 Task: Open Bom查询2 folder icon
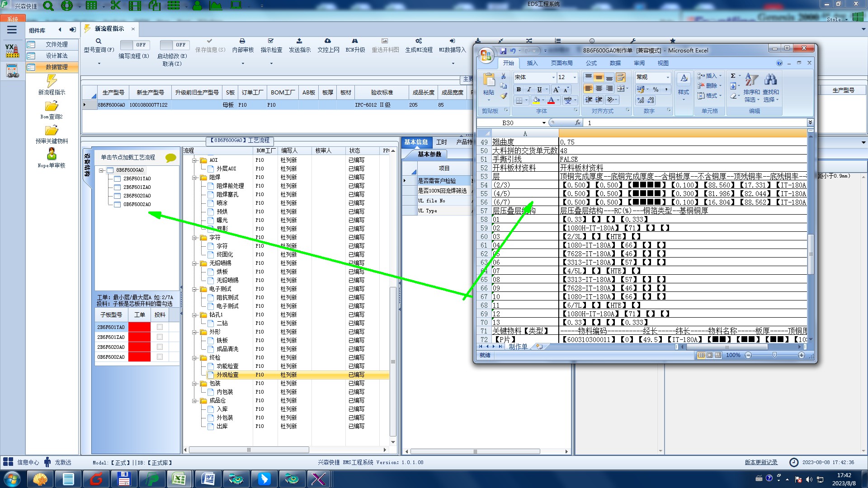click(52, 106)
